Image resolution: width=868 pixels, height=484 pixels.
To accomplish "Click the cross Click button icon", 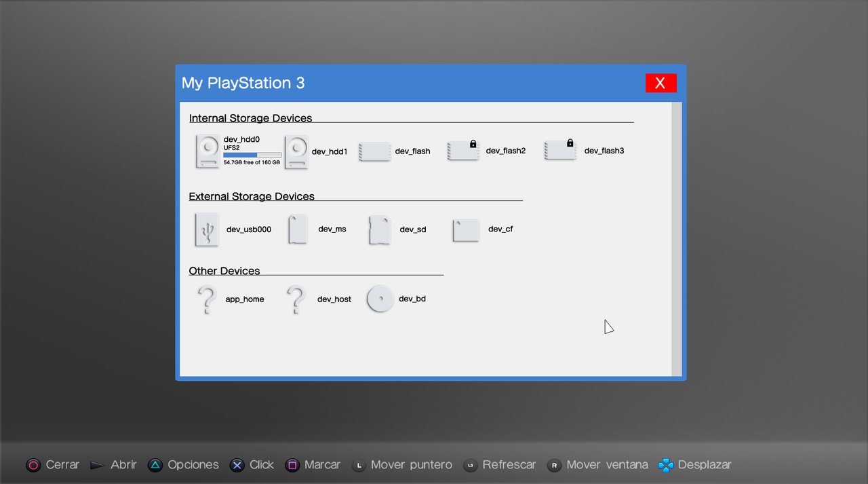I will coord(237,465).
